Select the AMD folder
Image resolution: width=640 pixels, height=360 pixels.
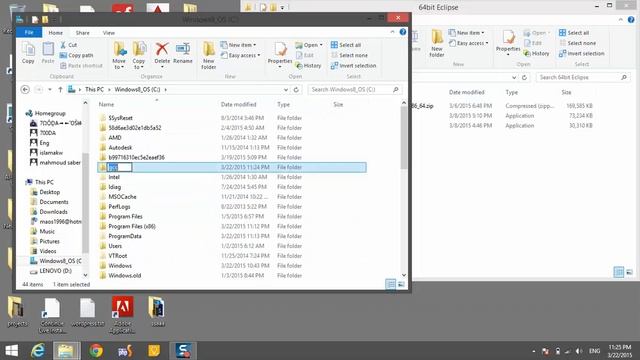point(115,138)
